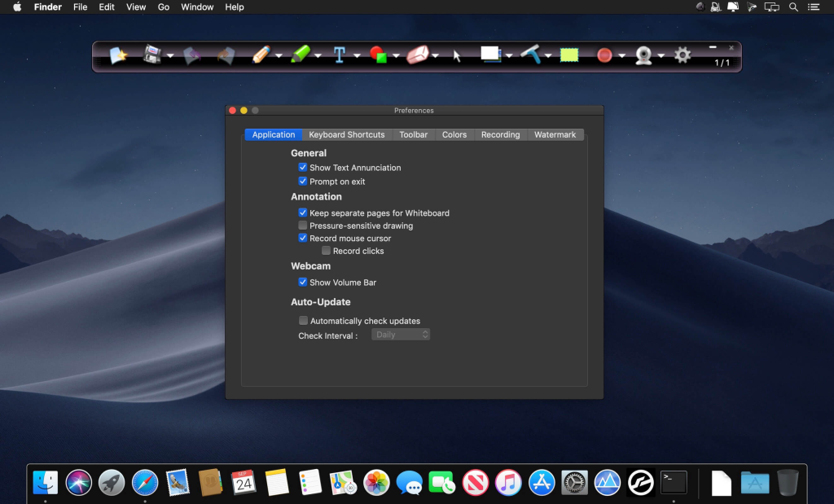Viewport: 834px width, 504px height.
Task: Click the settings gear in toolbar
Action: (683, 55)
